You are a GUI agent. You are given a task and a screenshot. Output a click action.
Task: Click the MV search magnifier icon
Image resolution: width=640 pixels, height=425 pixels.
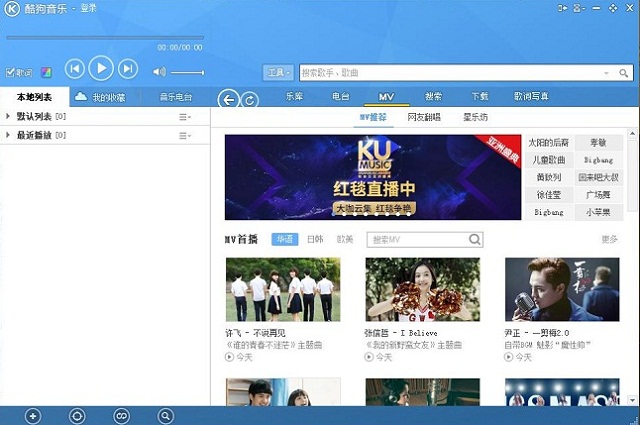[x=475, y=239]
